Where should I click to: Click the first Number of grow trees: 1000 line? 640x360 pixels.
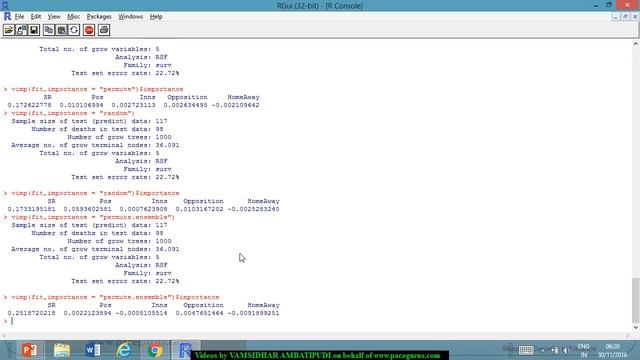pyautogui.click(x=119, y=137)
